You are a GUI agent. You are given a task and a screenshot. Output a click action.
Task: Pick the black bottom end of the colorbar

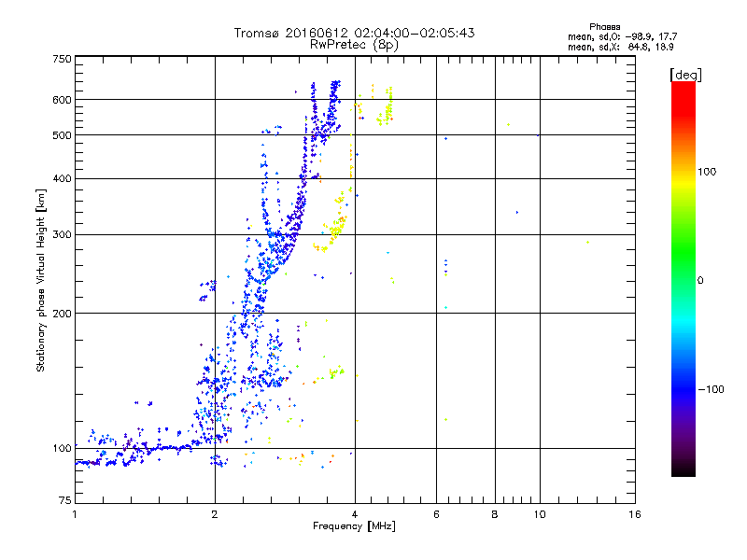click(684, 469)
